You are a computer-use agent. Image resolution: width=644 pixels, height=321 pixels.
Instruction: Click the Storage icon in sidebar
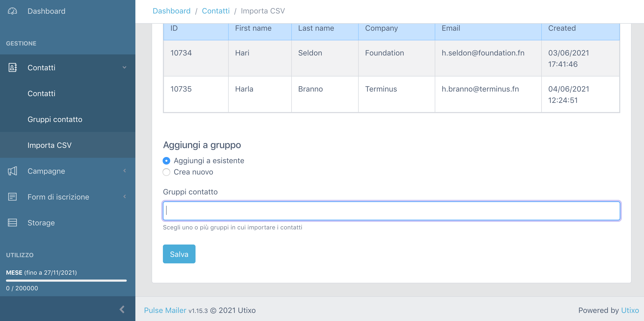point(12,223)
